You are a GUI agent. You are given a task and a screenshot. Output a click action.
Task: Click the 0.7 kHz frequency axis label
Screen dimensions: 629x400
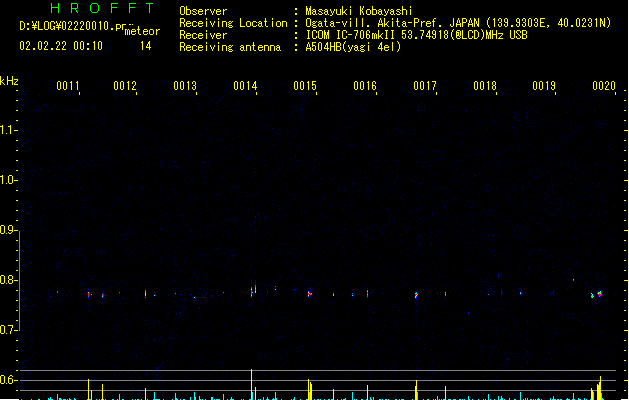(x=7, y=330)
